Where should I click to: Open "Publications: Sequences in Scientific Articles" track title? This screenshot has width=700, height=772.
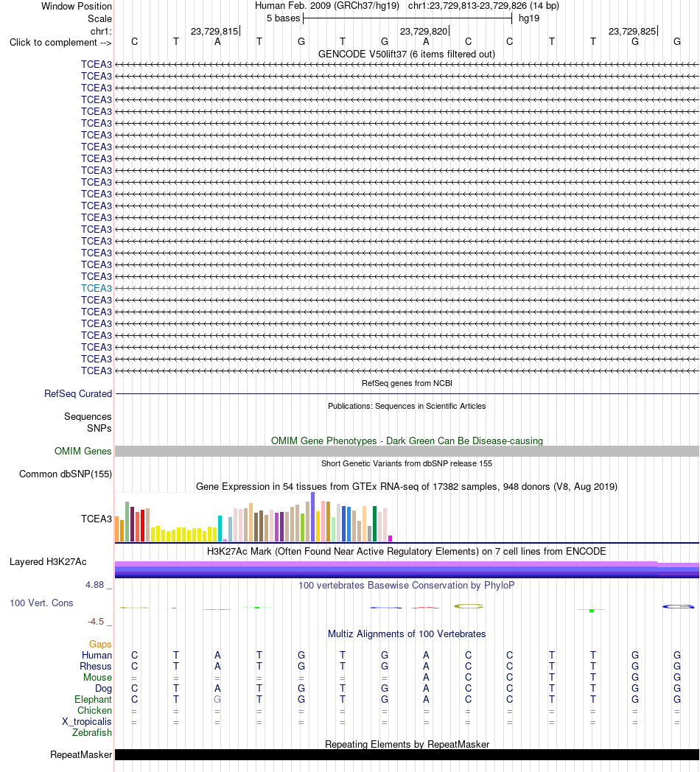pos(407,406)
